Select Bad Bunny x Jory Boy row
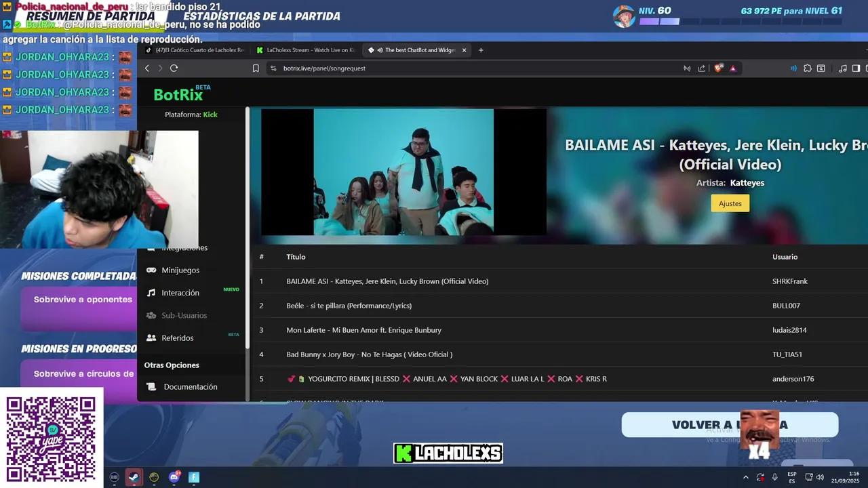The image size is (868, 488). (x=560, y=354)
